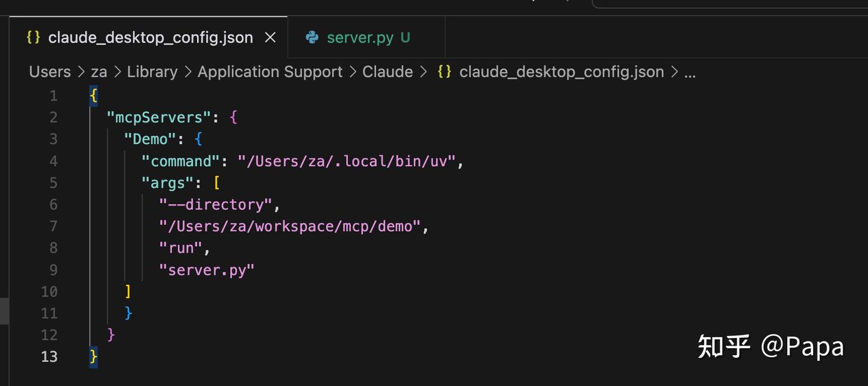Open the Library breadcrumb folder
The width and height of the screenshot is (868, 386).
[152, 72]
